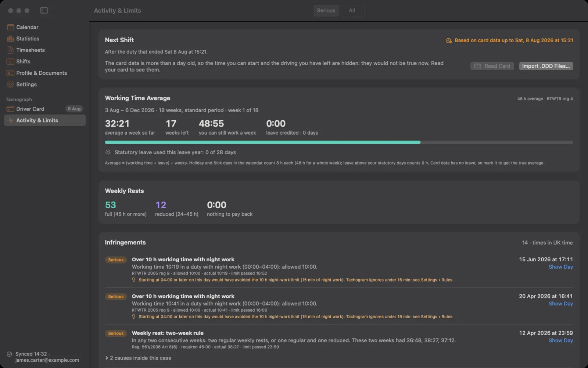588x368 pixels.
Task: Click the '48:55' you can still work value
Action: [211, 124]
